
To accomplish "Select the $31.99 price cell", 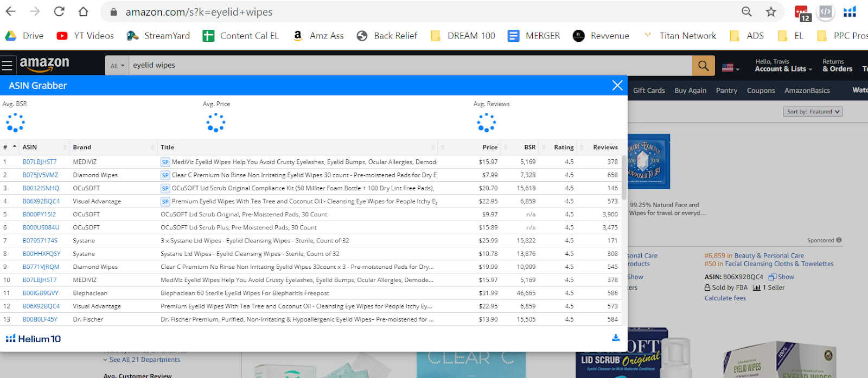I will tap(488, 293).
